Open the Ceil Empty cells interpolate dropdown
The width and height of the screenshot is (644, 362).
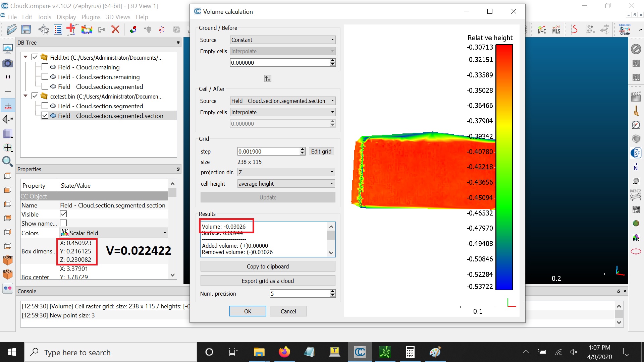point(283,112)
